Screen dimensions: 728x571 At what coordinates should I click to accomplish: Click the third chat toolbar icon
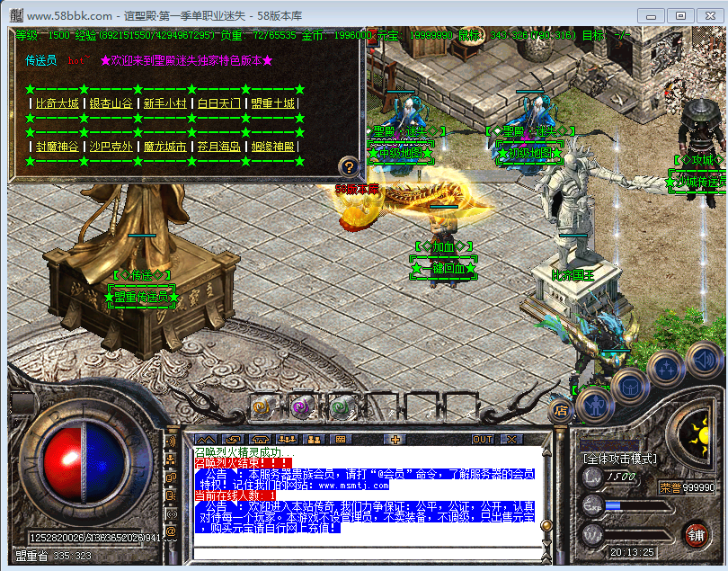click(x=260, y=440)
